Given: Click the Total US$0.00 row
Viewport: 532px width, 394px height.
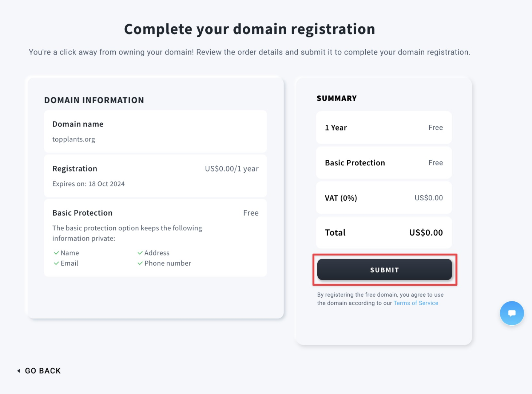Looking at the screenshot, I should point(384,233).
